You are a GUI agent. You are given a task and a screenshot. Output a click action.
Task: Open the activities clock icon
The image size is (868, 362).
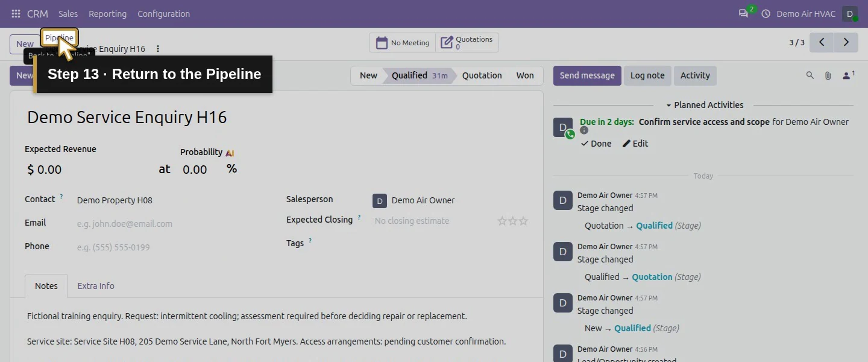766,14
